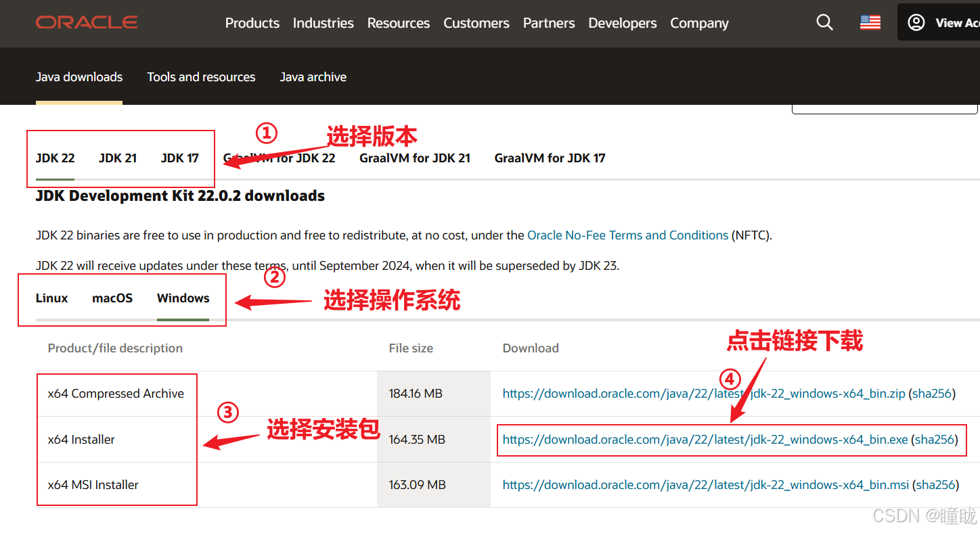980x533 pixels.
Task: Open the Developers menu
Action: (623, 23)
